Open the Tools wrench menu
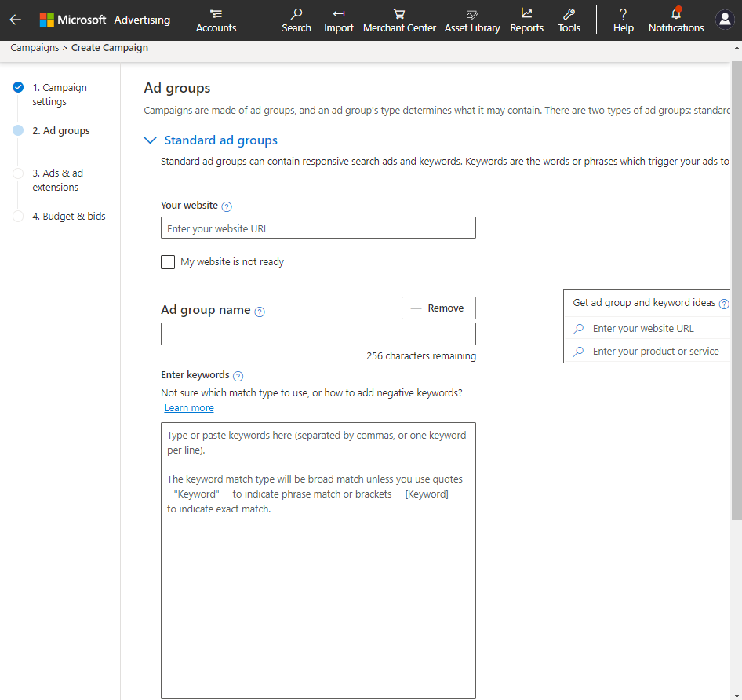742x700 pixels. coord(569,20)
